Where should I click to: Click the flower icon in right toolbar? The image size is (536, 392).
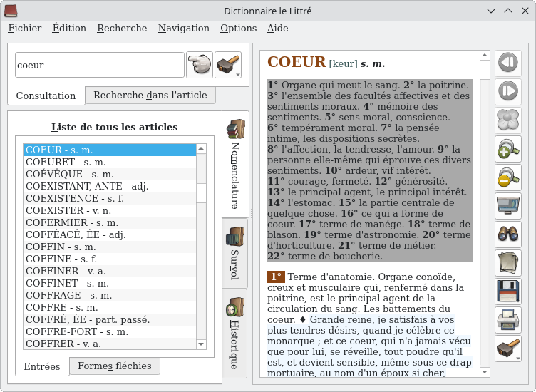(x=508, y=120)
